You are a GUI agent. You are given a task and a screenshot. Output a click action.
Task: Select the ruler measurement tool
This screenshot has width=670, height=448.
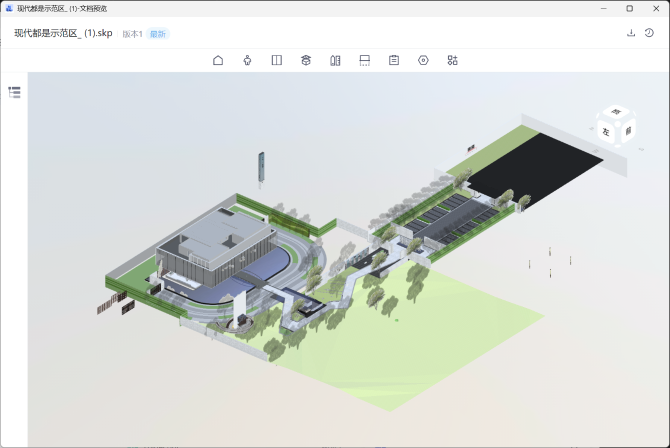click(335, 60)
